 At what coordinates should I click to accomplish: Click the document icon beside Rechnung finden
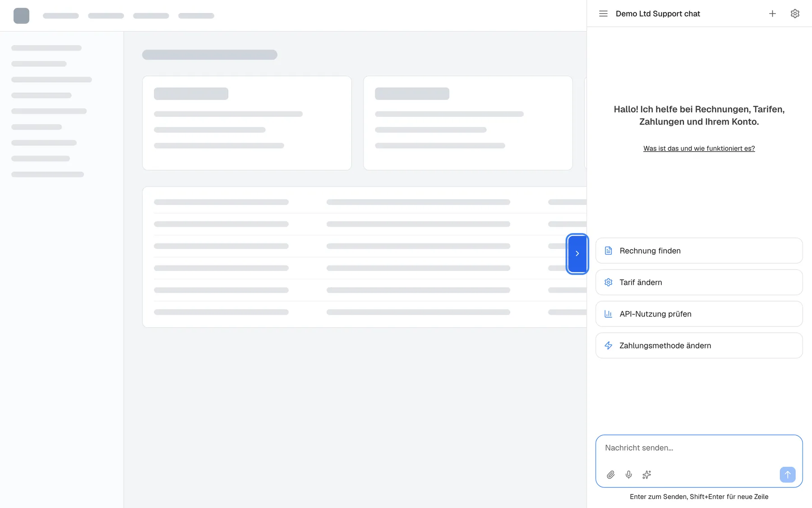point(608,251)
